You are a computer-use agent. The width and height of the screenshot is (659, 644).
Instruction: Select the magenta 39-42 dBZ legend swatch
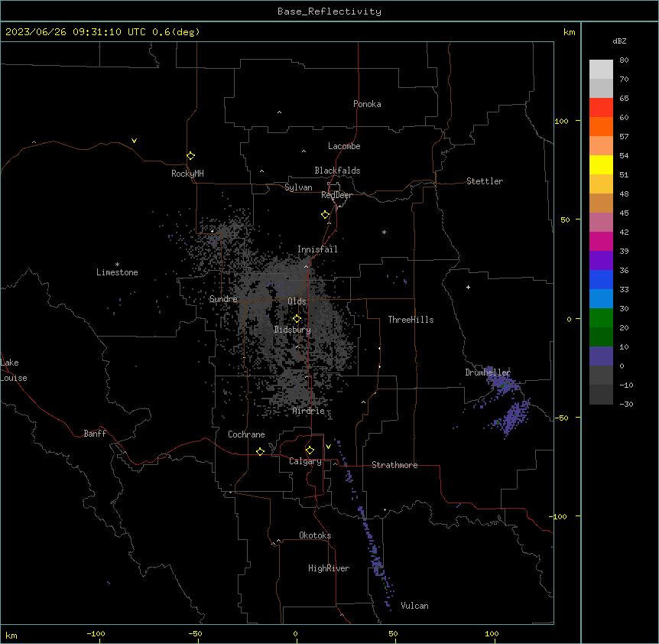click(x=601, y=241)
